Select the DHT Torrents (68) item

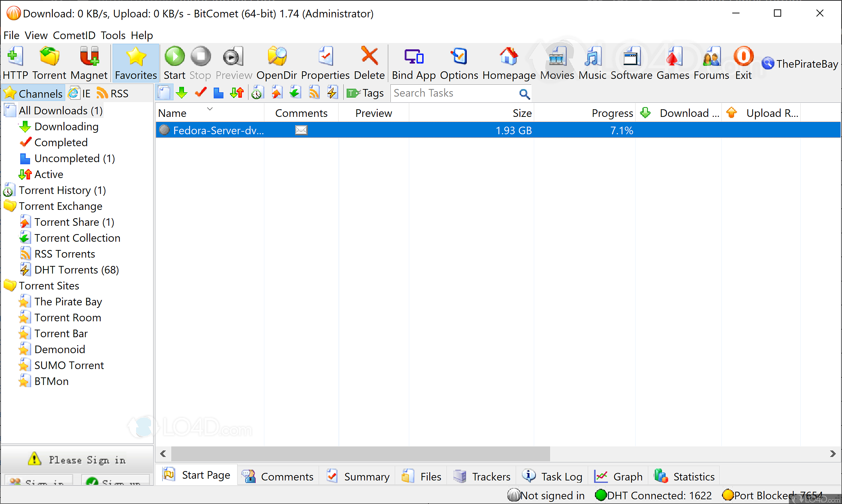pos(76,270)
